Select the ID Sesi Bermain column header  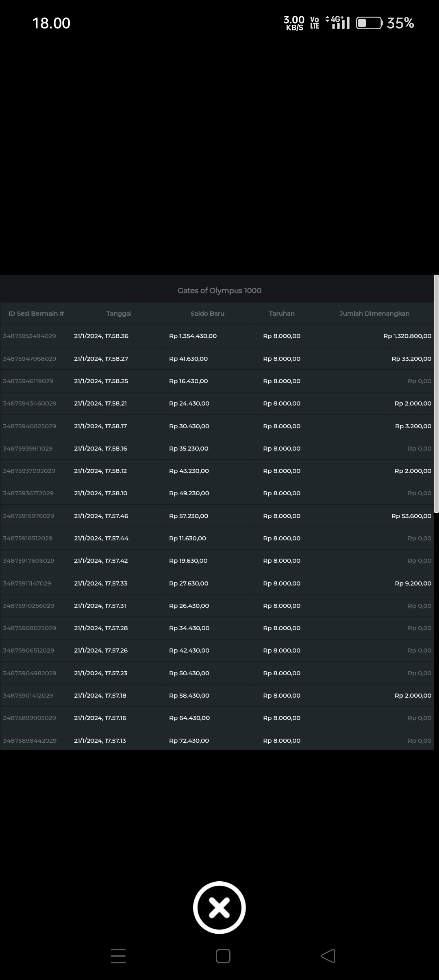click(36, 313)
